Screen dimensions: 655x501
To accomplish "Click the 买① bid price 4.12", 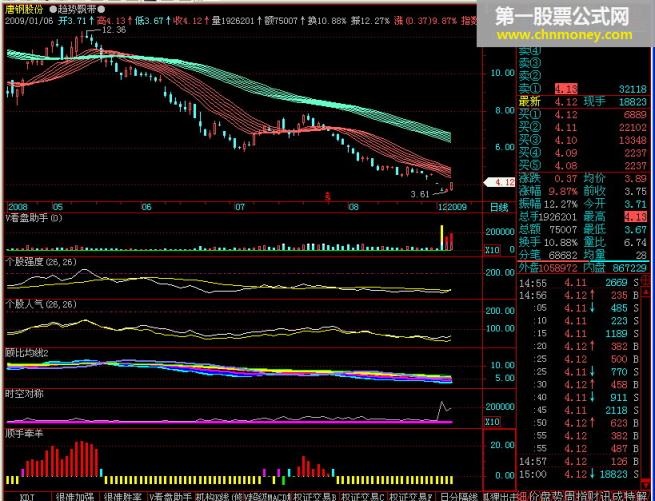I will click(x=566, y=115).
